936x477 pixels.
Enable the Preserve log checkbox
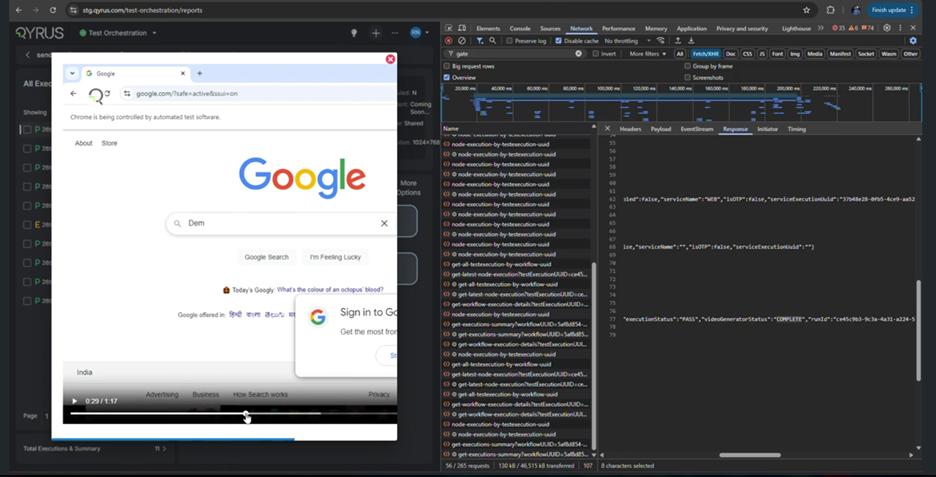(509, 41)
